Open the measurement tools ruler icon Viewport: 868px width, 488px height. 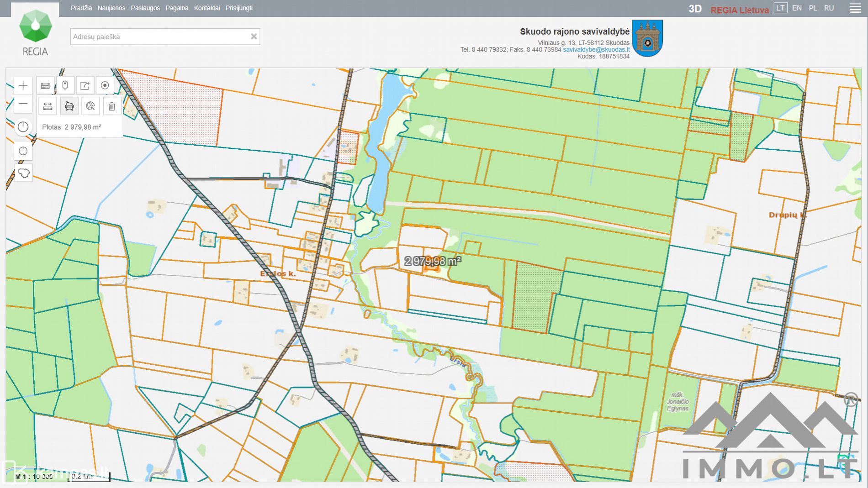click(45, 85)
